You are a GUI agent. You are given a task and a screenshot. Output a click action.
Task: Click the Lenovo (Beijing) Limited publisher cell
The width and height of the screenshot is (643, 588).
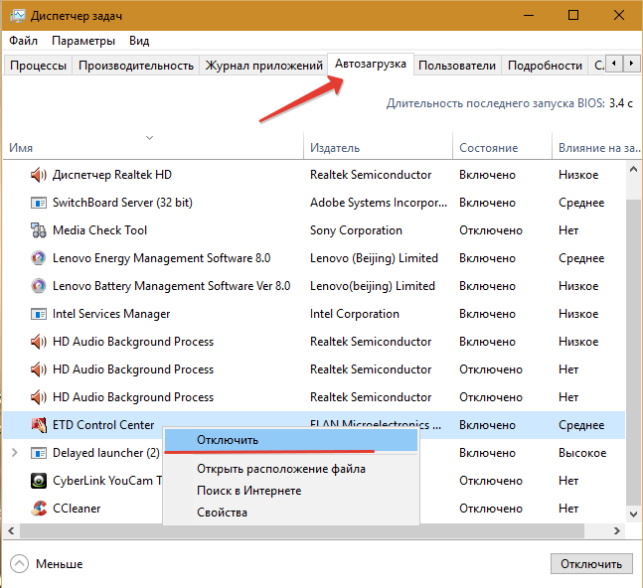click(x=374, y=258)
